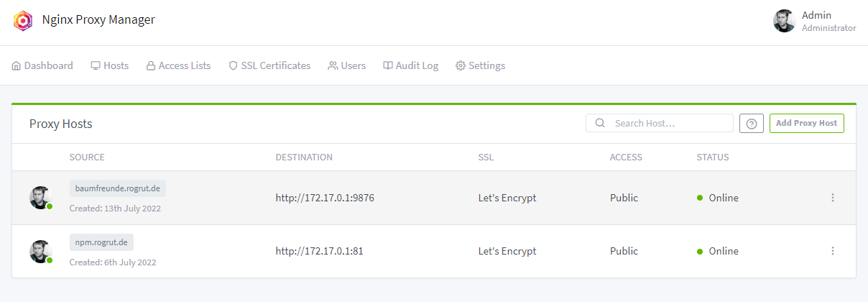
Task: Open actions menu for npm.rogrut.de
Action: 833,251
